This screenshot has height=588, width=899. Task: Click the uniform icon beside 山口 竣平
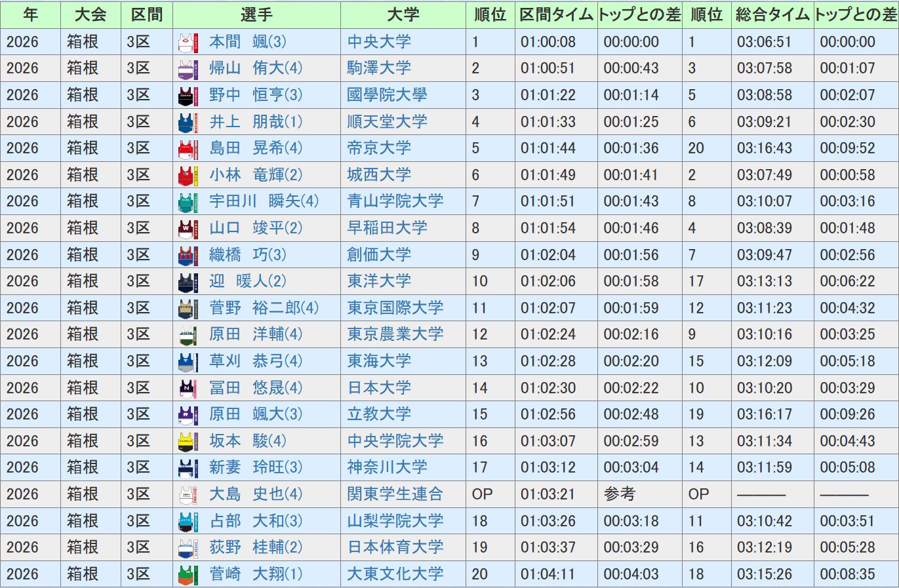188,229
